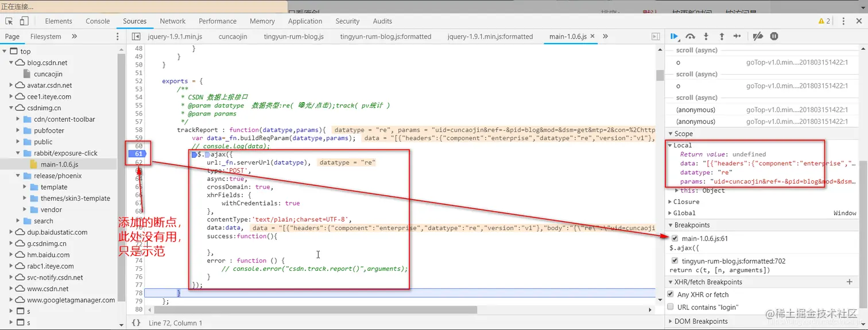Open the warnings counter showing 2
The height and width of the screenshot is (330, 868).
pyautogui.click(x=824, y=21)
